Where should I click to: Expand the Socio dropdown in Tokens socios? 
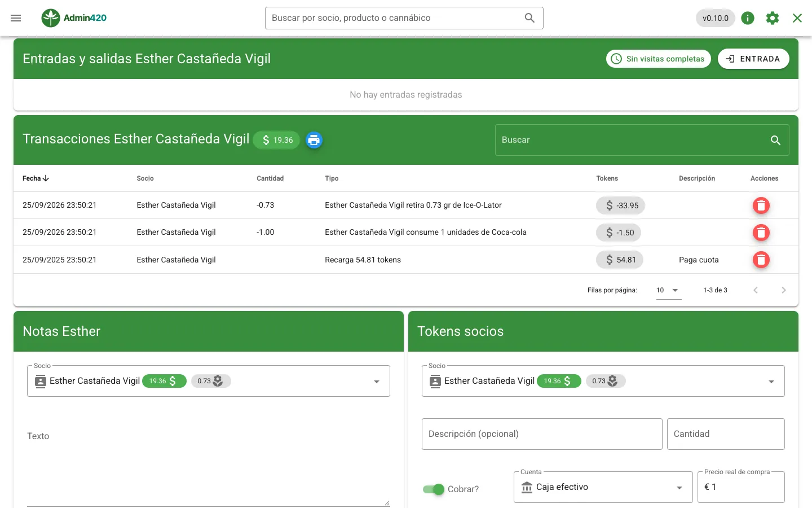pos(771,382)
